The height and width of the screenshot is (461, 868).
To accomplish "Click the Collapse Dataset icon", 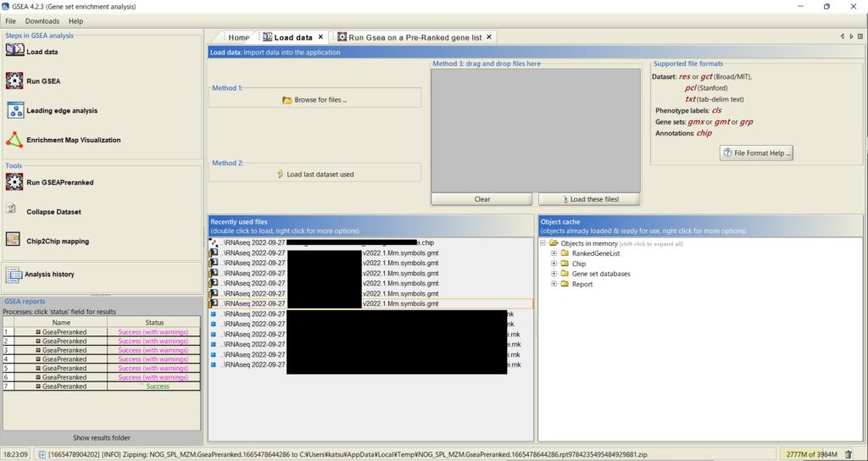I will tap(11, 208).
